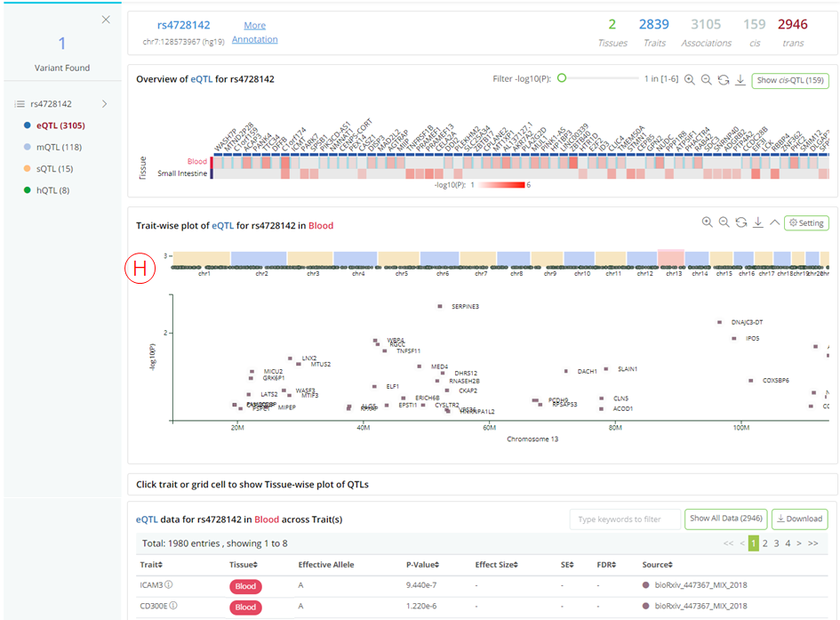Select hQTL (8) category
This screenshot has height=620, width=840.
tap(53, 190)
